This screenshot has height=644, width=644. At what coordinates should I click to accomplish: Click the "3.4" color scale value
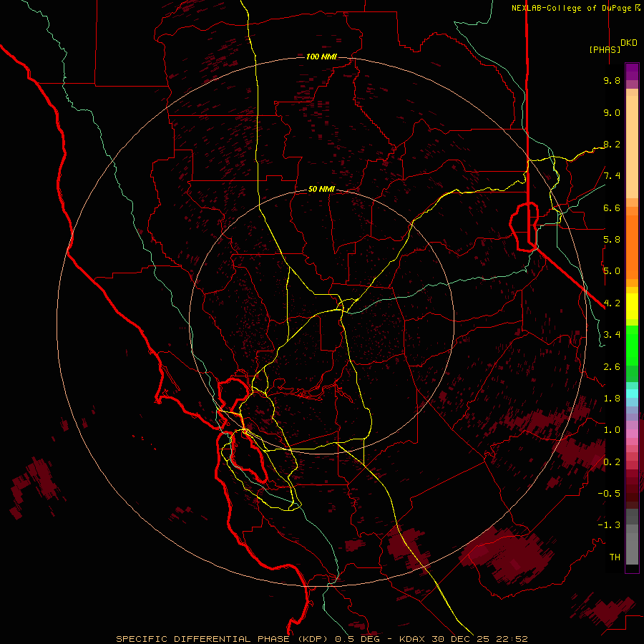tap(612, 335)
